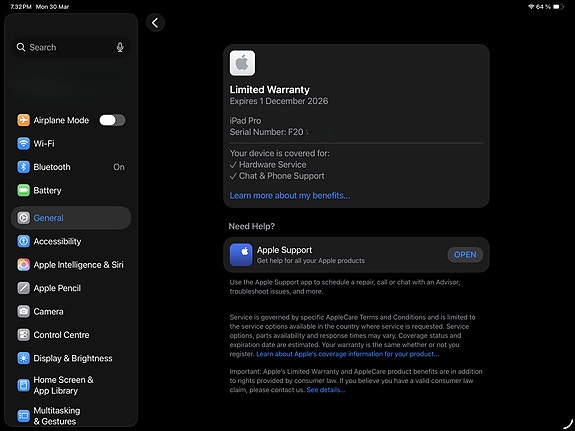Screen dimensions: 575x431
Task: Focus the Search settings field
Action: (71, 47)
